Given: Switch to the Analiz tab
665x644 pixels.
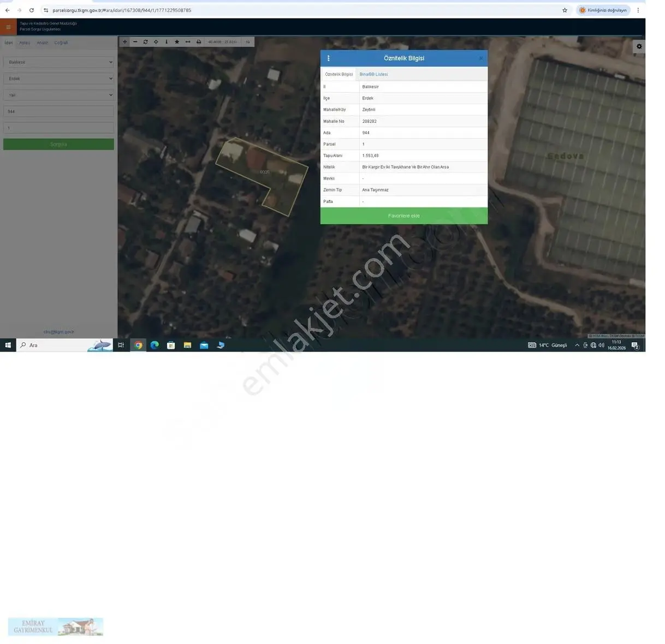Looking at the screenshot, I should click(x=43, y=43).
